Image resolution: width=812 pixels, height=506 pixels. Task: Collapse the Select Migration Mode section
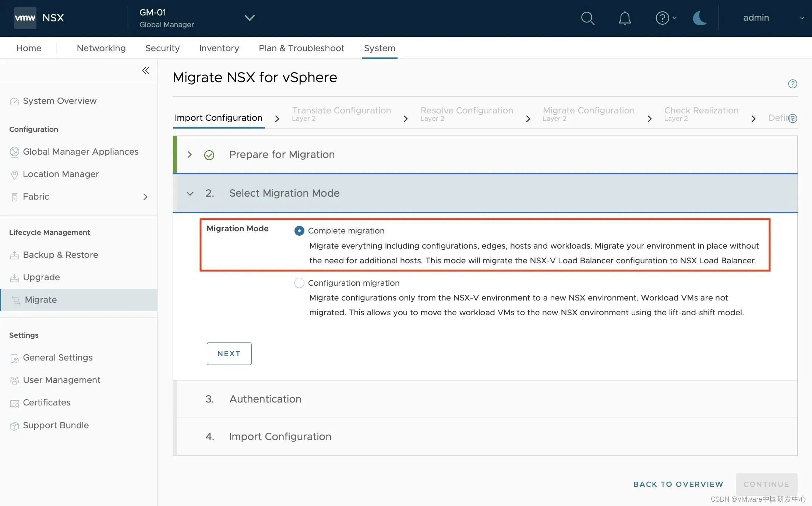tap(190, 193)
